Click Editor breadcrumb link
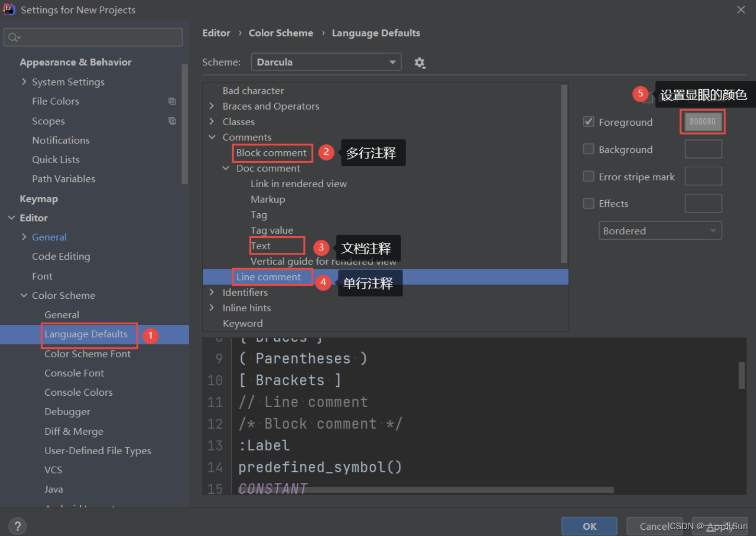Image resolution: width=756 pixels, height=536 pixels. tap(216, 33)
